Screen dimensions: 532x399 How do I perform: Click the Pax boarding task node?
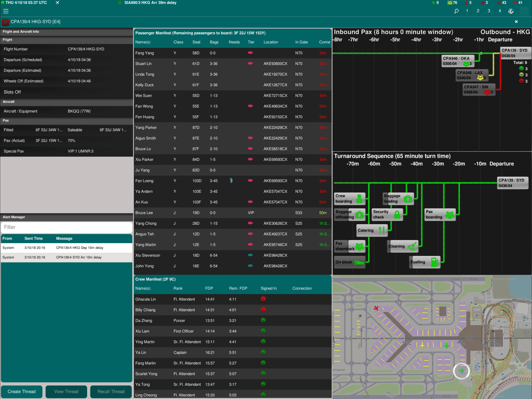pyautogui.click(x=440, y=215)
